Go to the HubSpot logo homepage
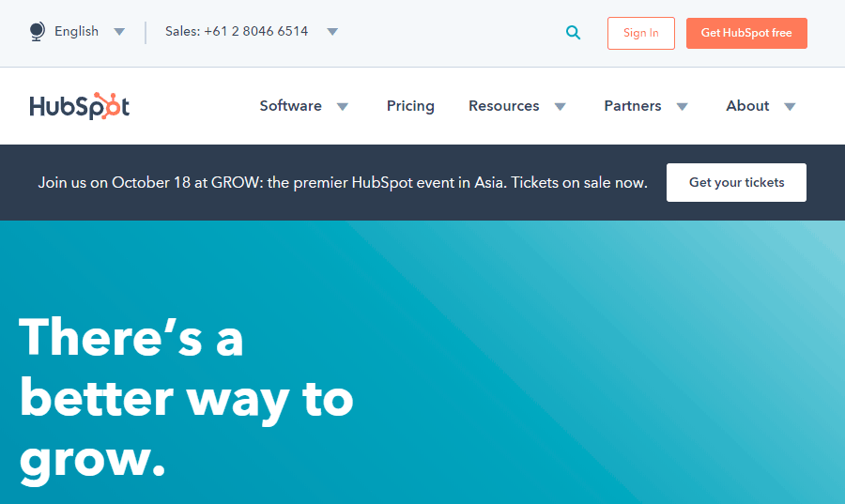This screenshot has height=504, width=845. point(79,105)
